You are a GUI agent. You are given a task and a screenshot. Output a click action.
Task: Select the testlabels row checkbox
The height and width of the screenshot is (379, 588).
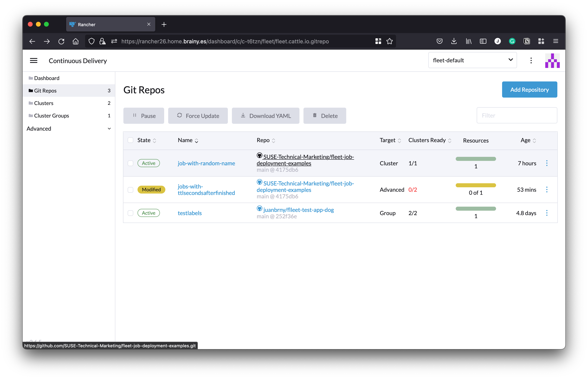130,213
